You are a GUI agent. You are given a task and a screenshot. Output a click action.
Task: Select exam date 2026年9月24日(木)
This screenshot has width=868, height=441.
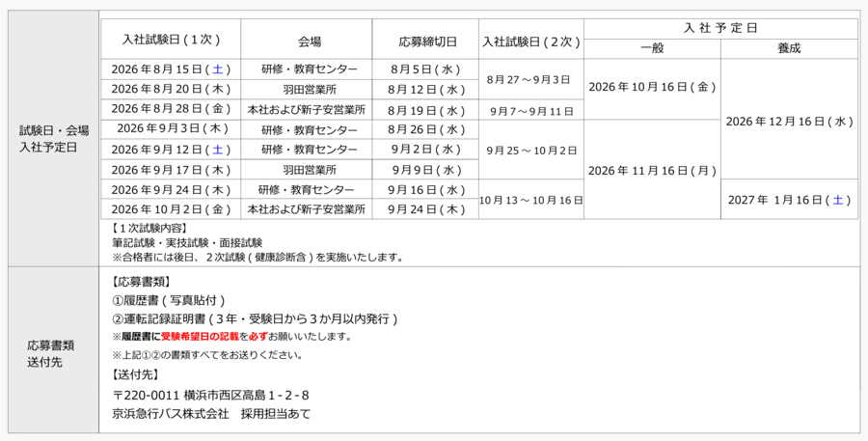(x=171, y=189)
